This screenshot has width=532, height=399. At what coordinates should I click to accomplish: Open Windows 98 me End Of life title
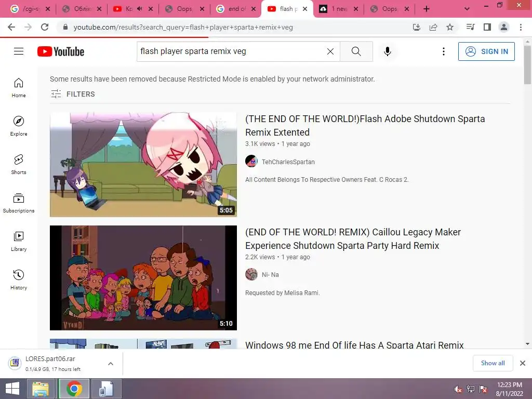pyautogui.click(x=354, y=345)
